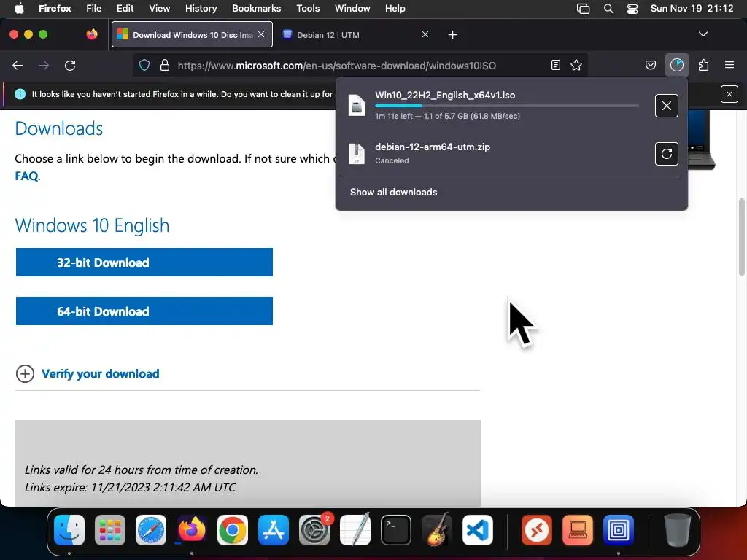Open App Store from the Dock

(274, 530)
